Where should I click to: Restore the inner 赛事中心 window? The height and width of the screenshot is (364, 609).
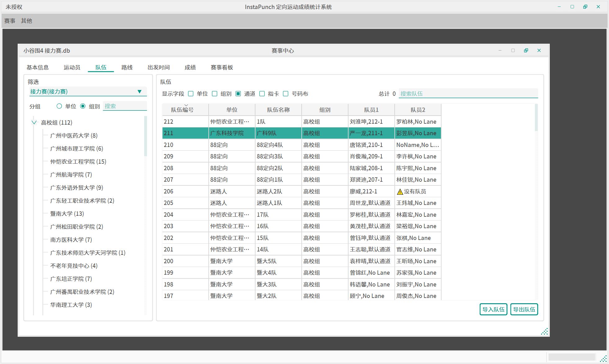[526, 51]
